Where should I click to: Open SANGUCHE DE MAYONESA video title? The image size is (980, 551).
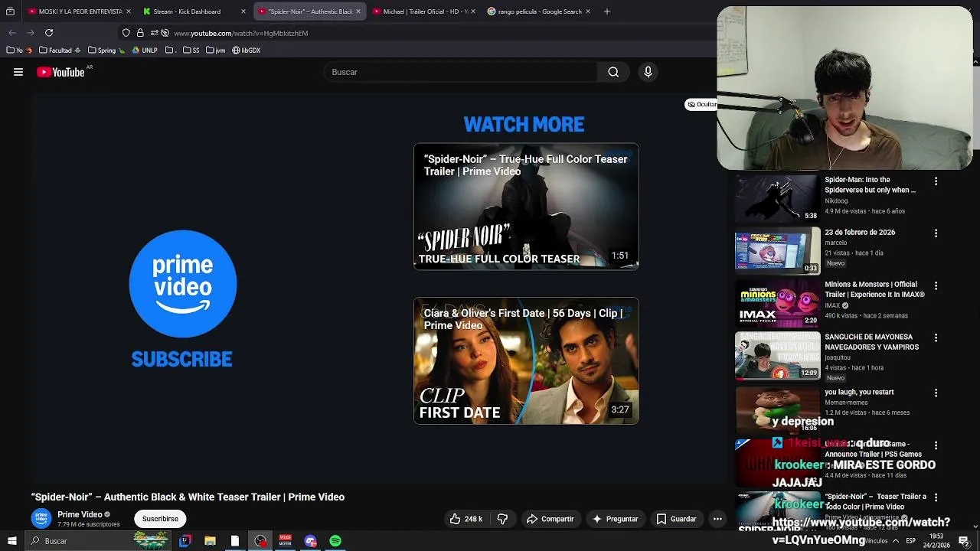point(871,342)
